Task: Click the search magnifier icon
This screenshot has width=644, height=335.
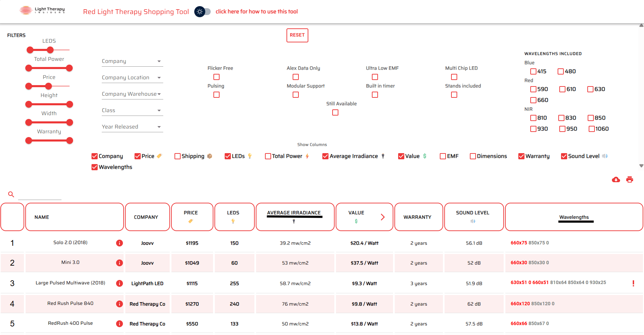Action: 11,195
